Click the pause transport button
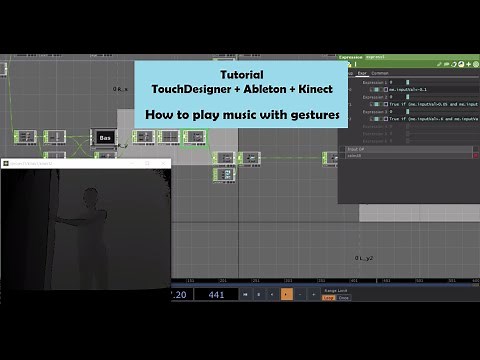Screen dimensions: 480x360 259,295
